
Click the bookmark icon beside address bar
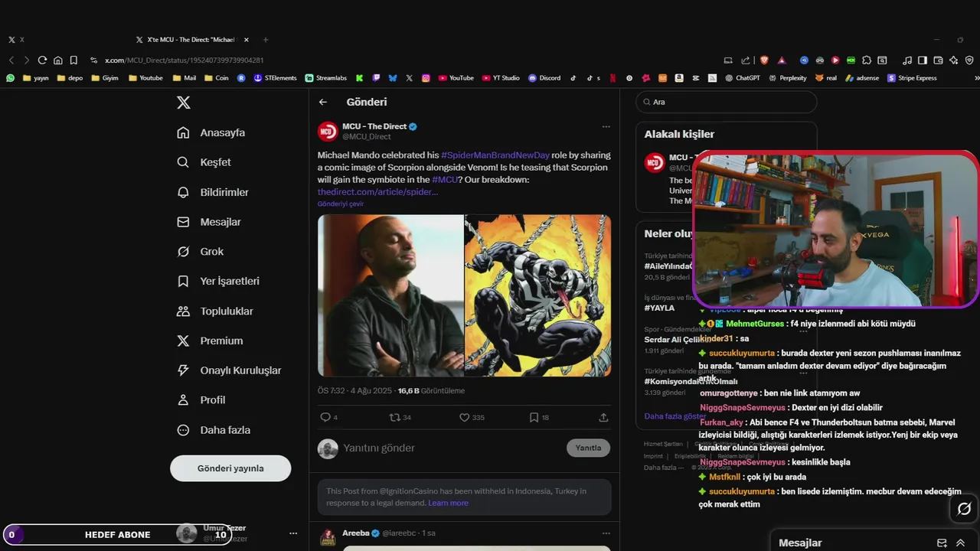coord(73,60)
